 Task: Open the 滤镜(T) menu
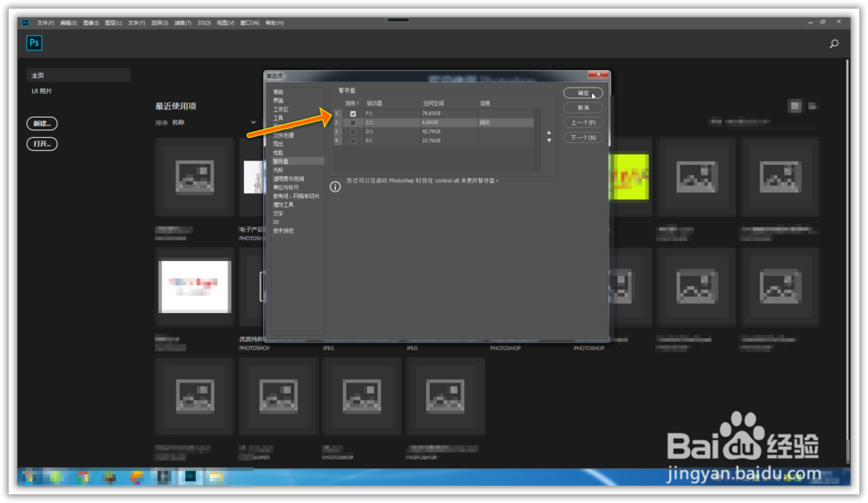click(x=182, y=23)
